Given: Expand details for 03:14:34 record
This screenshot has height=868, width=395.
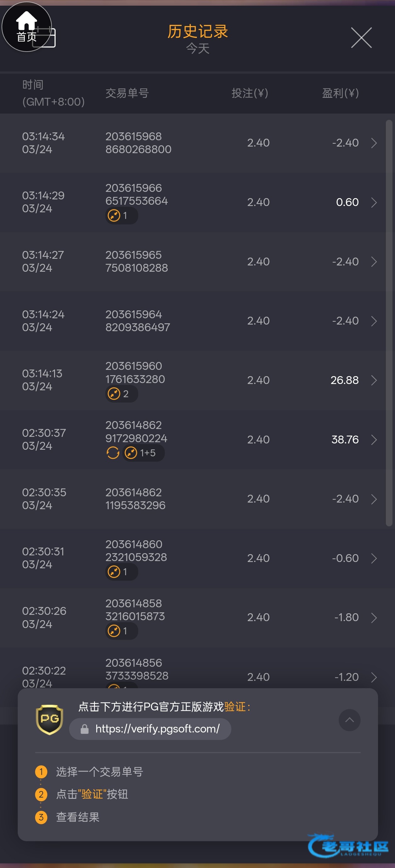Looking at the screenshot, I should pos(373,143).
